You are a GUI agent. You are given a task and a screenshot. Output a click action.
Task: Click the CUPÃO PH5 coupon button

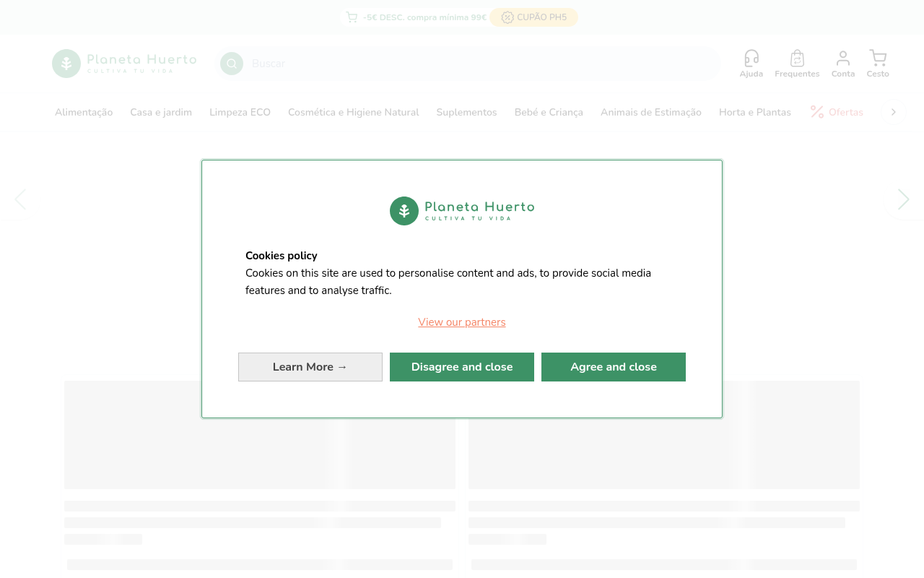[534, 17]
